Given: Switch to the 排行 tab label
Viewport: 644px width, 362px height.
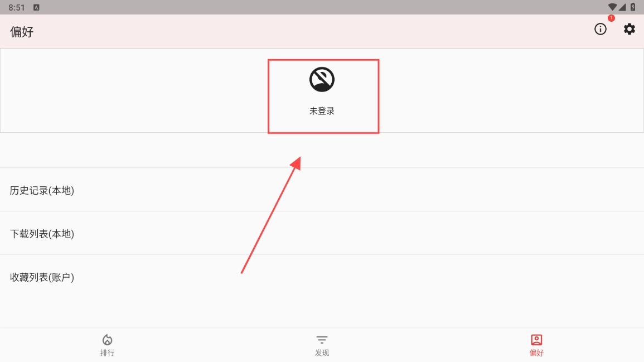Looking at the screenshot, I should [107, 353].
